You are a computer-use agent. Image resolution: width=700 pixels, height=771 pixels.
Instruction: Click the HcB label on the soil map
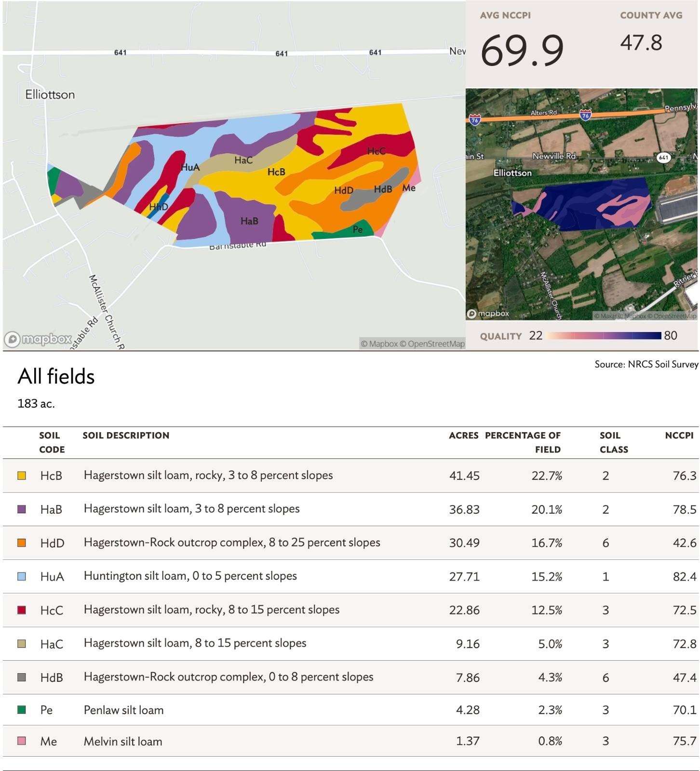point(276,172)
